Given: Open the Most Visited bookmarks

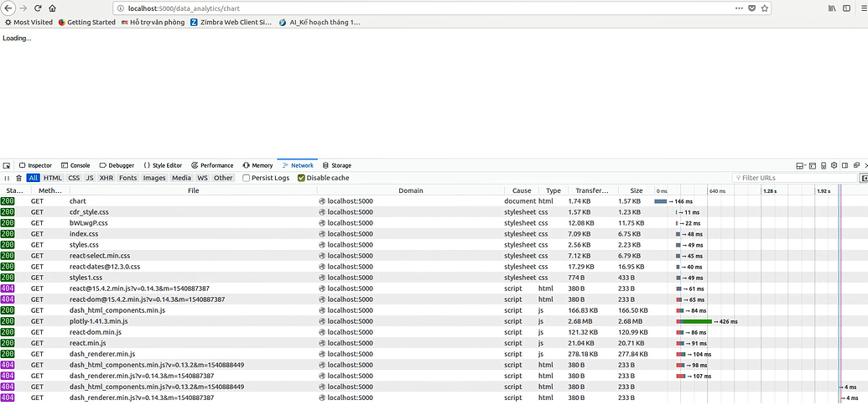Looking at the screenshot, I should [x=29, y=23].
